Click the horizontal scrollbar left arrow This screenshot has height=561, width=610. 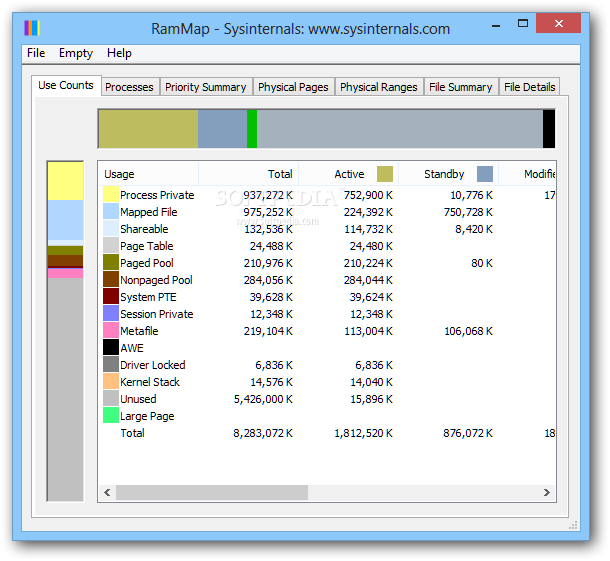(107, 493)
